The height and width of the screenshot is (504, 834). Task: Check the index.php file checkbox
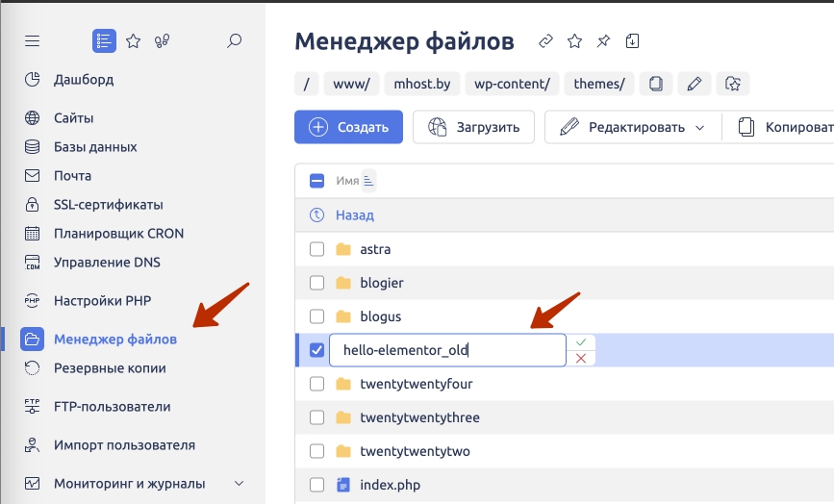pyautogui.click(x=317, y=485)
